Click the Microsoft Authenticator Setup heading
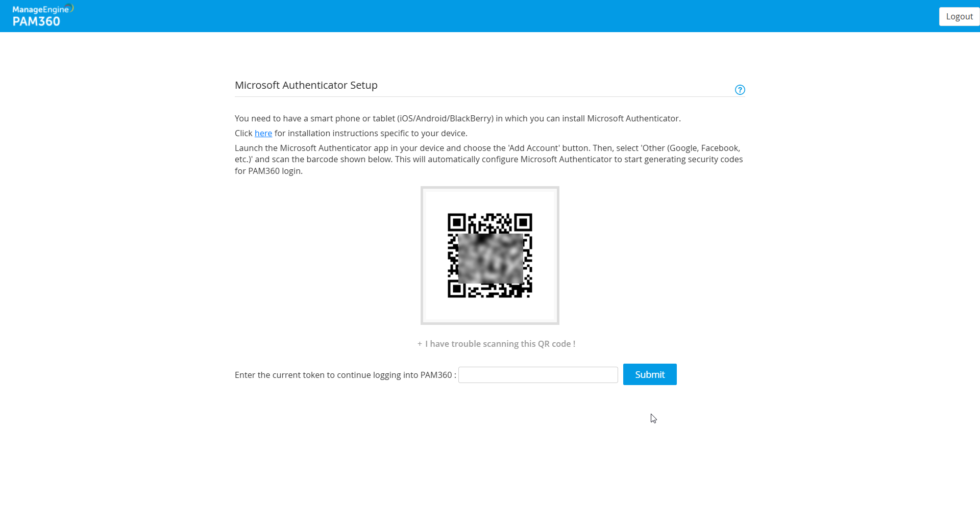Viewport: 980px width, 509px height. pyautogui.click(x=306, y=85)
